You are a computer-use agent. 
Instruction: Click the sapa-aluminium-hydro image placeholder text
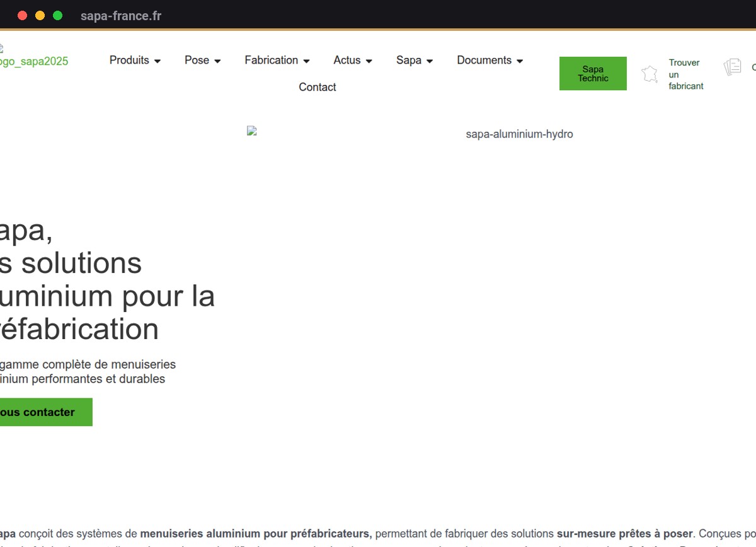pos(519,134)
